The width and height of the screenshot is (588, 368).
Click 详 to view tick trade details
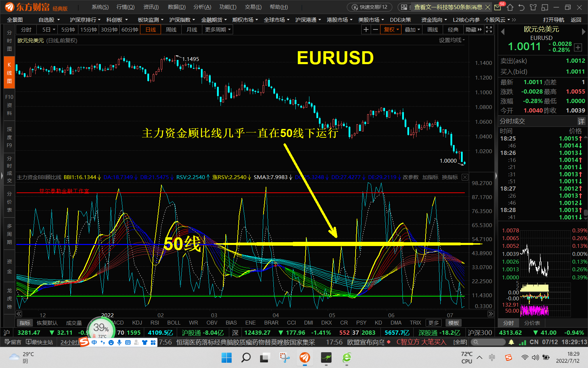click(582, 121)
